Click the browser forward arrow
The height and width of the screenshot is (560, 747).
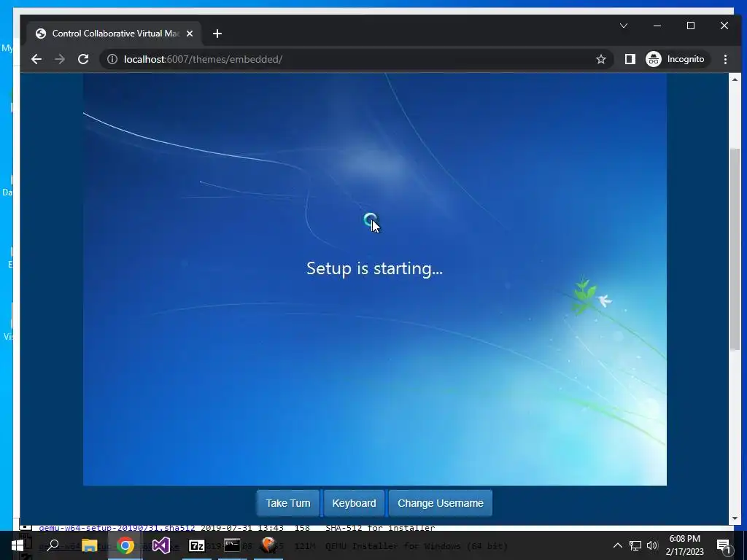click(x=60, y=59)
